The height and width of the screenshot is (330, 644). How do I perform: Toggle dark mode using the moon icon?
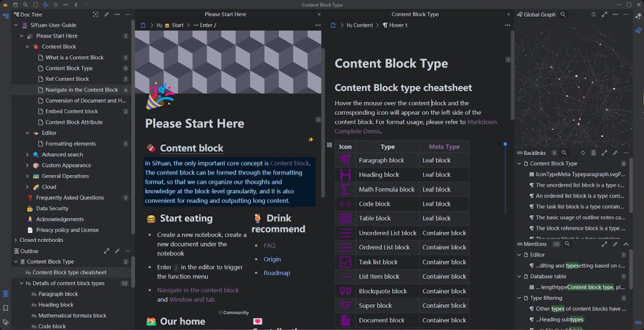45,5
